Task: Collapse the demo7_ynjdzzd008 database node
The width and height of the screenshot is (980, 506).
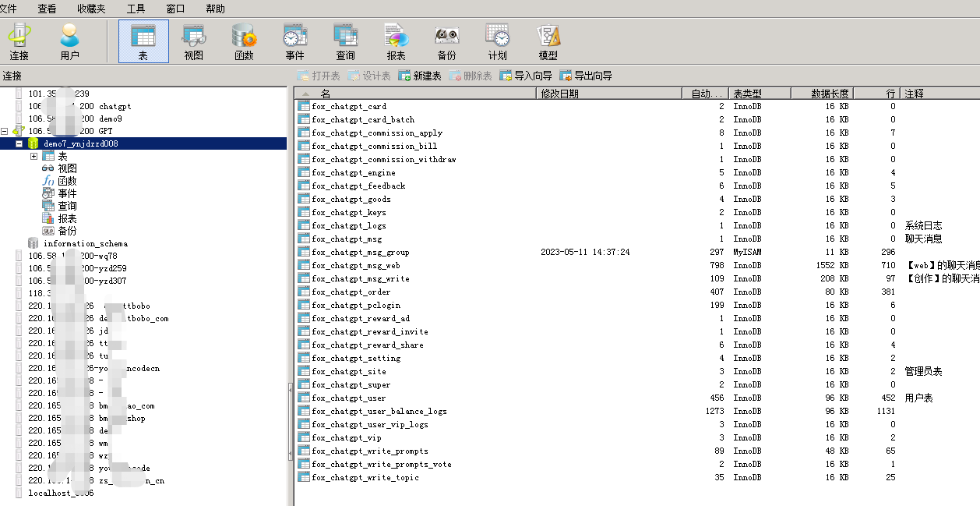Action: tap(19, 144)
